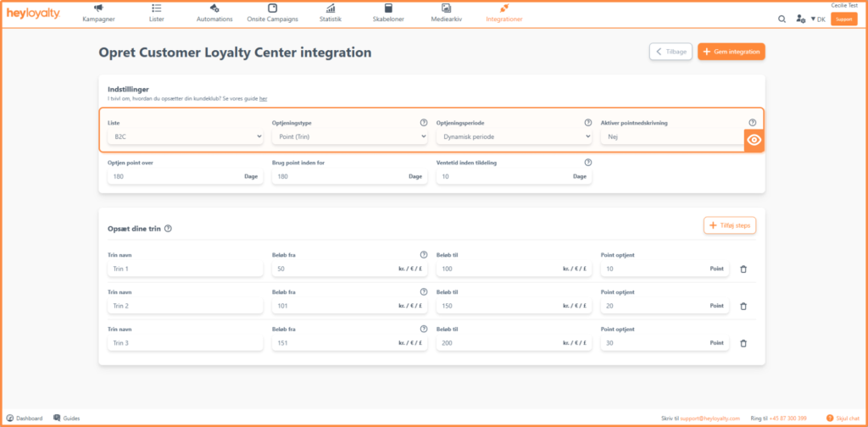The width and height of the screenshot is (868, 427).
Task: Open Dashboard from the footer
Action: [x=25, y=419]
